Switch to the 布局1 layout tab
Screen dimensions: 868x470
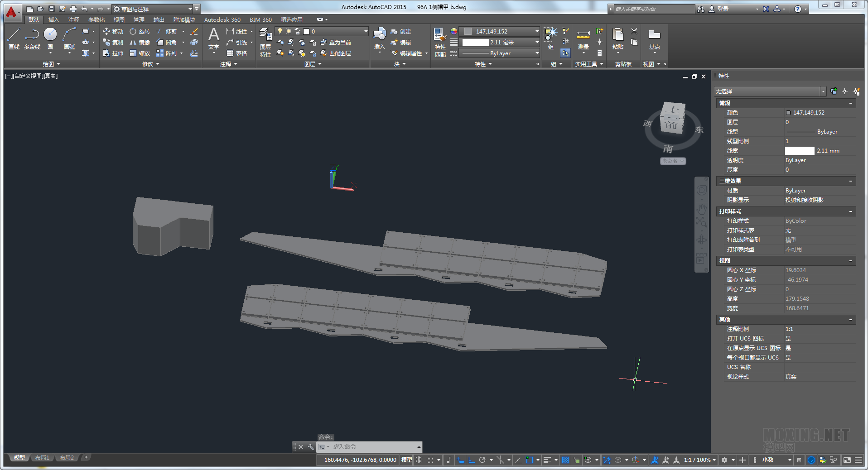point(42,458)
